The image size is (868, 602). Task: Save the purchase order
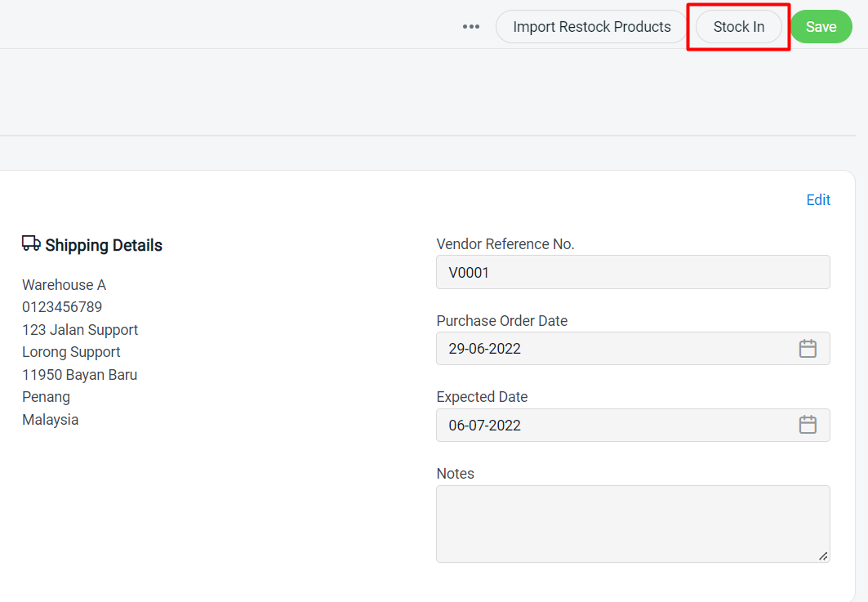coord(821,26)
